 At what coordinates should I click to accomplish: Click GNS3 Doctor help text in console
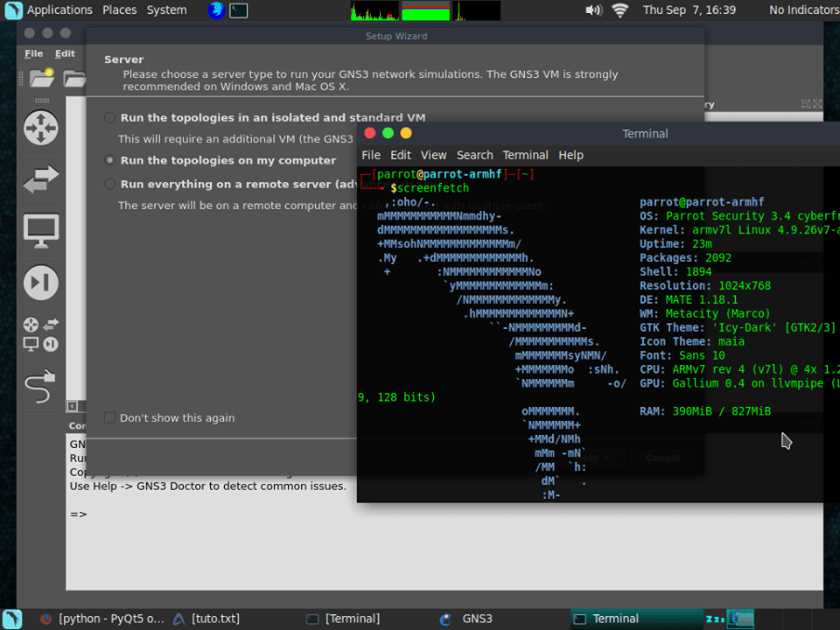point(208,486)
